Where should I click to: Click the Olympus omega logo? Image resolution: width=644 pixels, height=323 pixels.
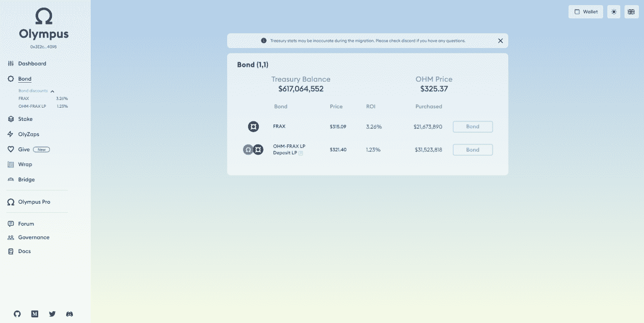(44, 17)
